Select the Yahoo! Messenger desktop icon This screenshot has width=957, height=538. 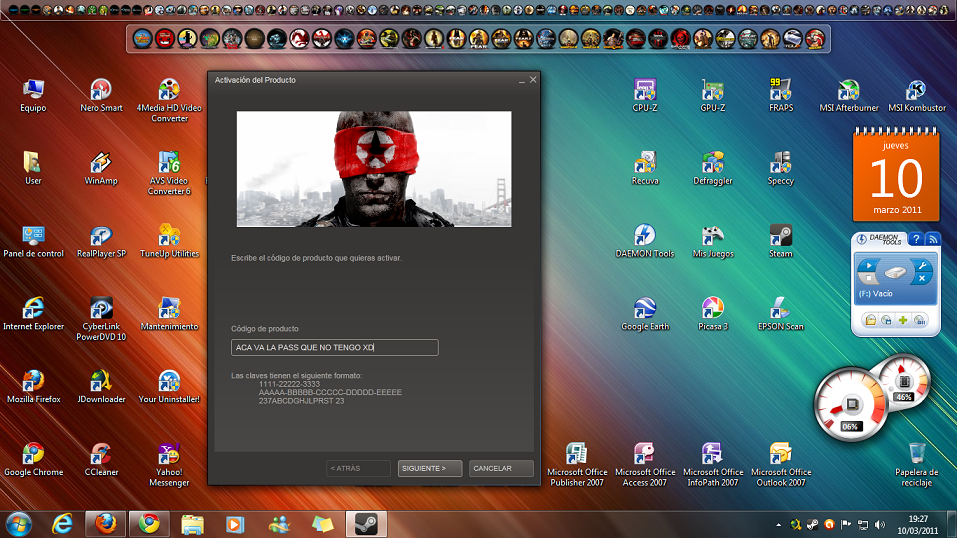pos(169,466)
